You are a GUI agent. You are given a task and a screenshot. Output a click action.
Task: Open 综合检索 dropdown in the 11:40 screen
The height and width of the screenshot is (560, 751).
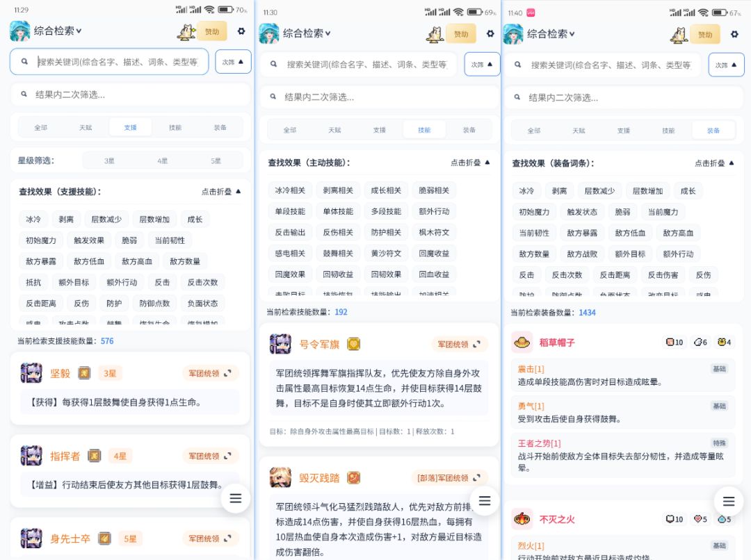point(551,34)
